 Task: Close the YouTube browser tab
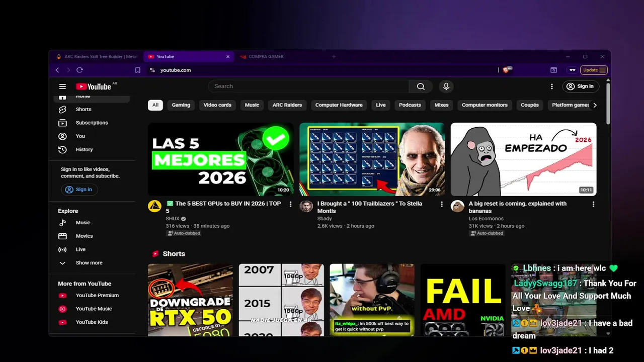pyautogui.click(x=228, y=57)
